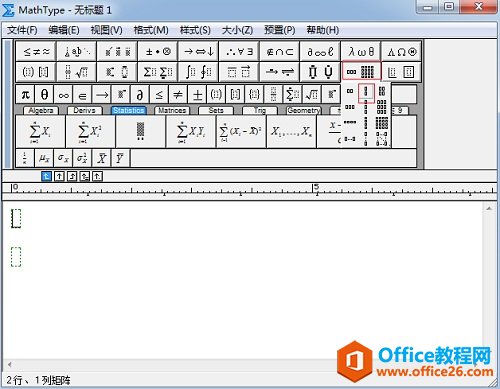This screenshot has width=500, height=389.
Task: Select variable-size row vector template
Action: [x=350, y=139]
